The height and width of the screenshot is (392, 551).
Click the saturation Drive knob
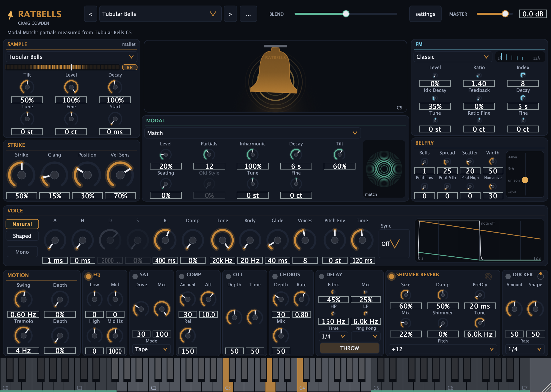click(141, 309)
